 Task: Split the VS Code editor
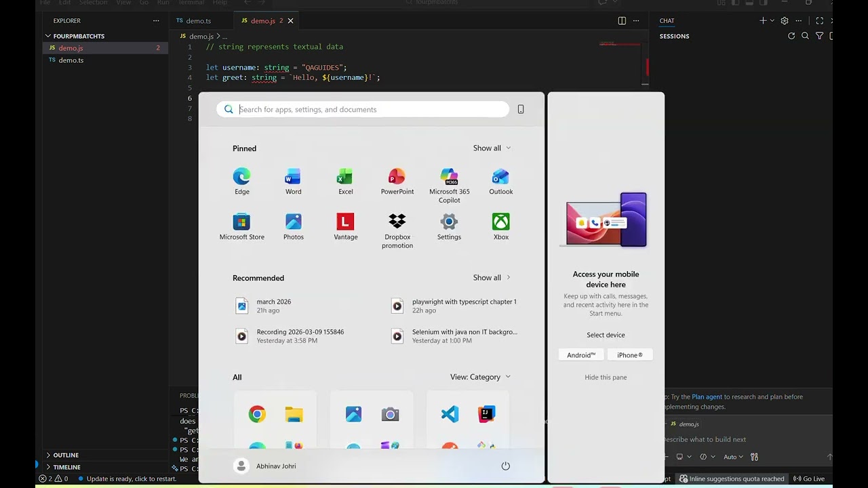pyautogui.click(x=622, y=21)
